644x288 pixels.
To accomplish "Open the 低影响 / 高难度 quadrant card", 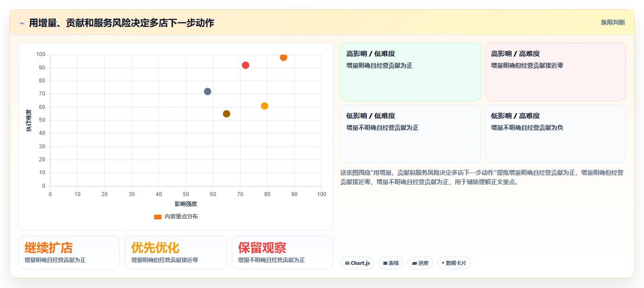I will coord(555,134).
